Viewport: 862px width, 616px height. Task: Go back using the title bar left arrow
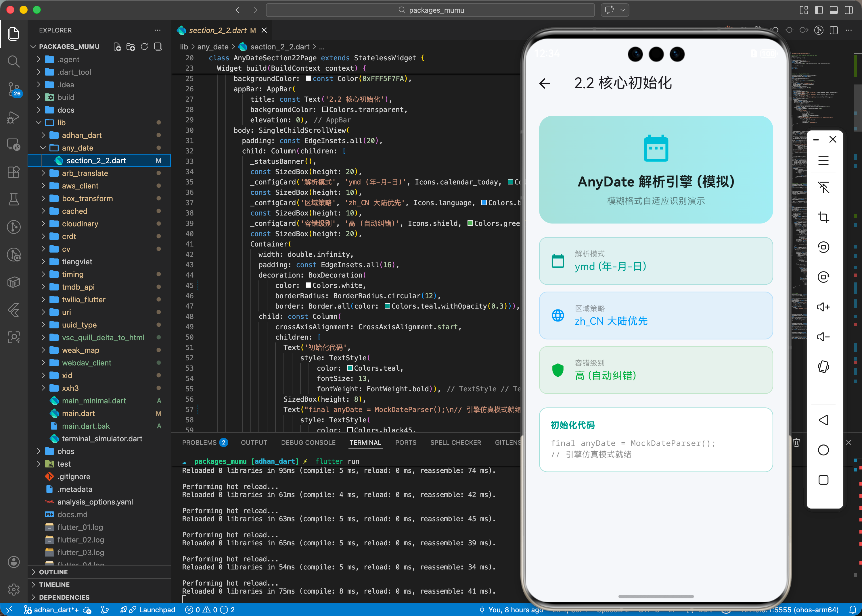(239, 10)
